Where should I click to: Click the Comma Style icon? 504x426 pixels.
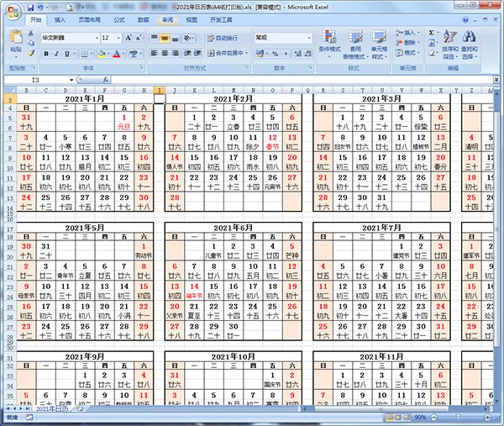(x=286, y=54)
